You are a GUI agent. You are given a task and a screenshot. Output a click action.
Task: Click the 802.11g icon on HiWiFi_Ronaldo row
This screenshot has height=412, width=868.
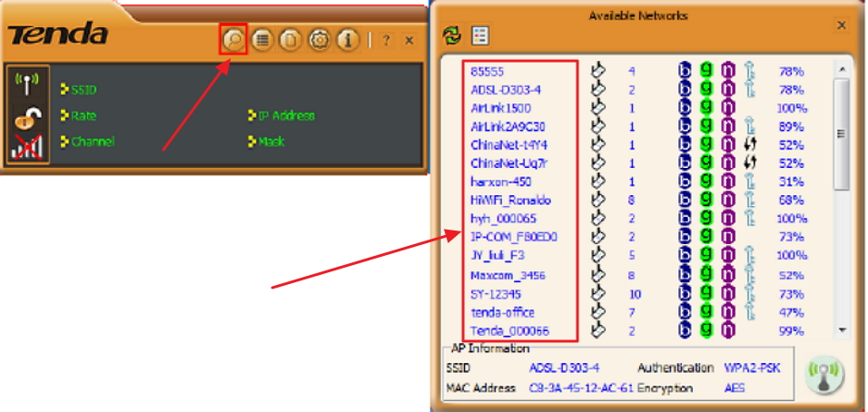(706, 200)
